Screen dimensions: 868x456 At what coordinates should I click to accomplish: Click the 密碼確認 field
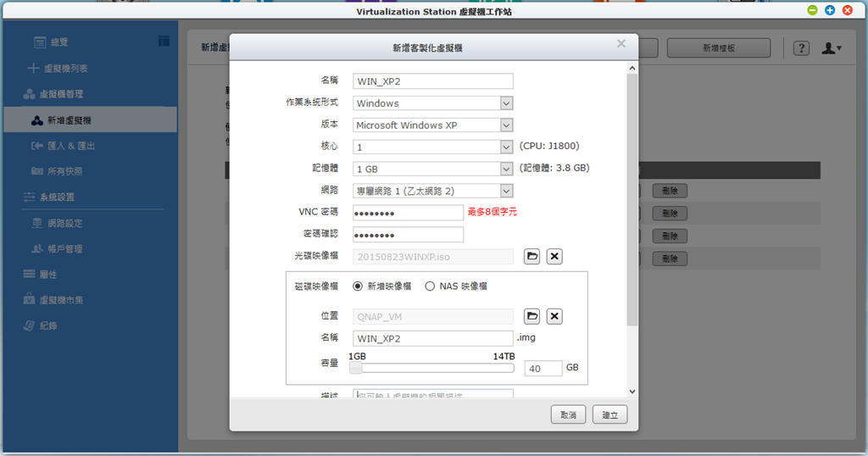408,235
